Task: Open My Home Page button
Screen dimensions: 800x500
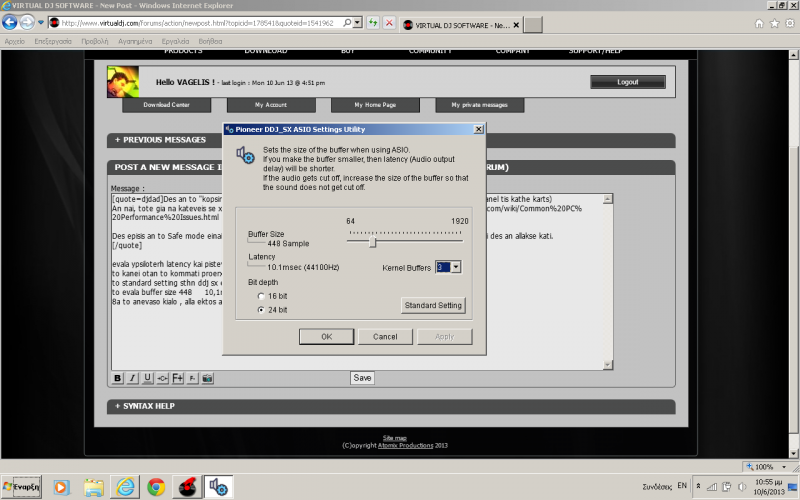Action: [x=376, y=105]
